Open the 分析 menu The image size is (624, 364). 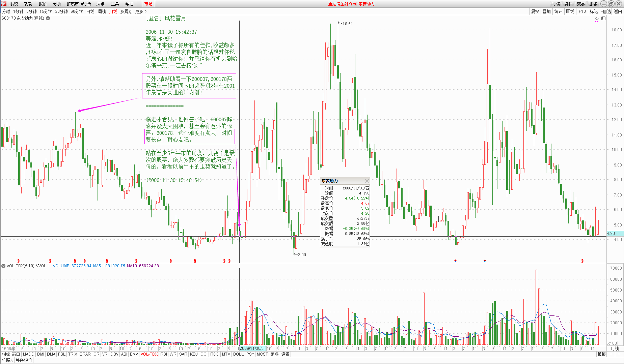[57, 4]
